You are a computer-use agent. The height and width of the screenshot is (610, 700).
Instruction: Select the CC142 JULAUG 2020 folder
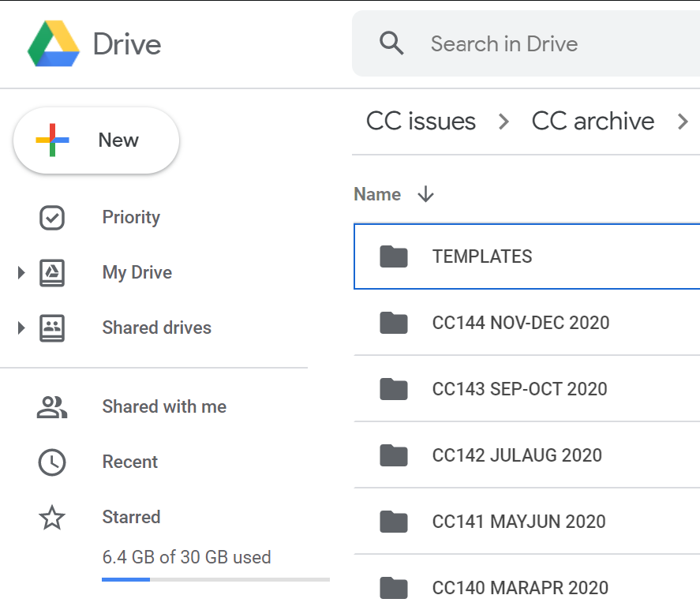click(517, 455)
